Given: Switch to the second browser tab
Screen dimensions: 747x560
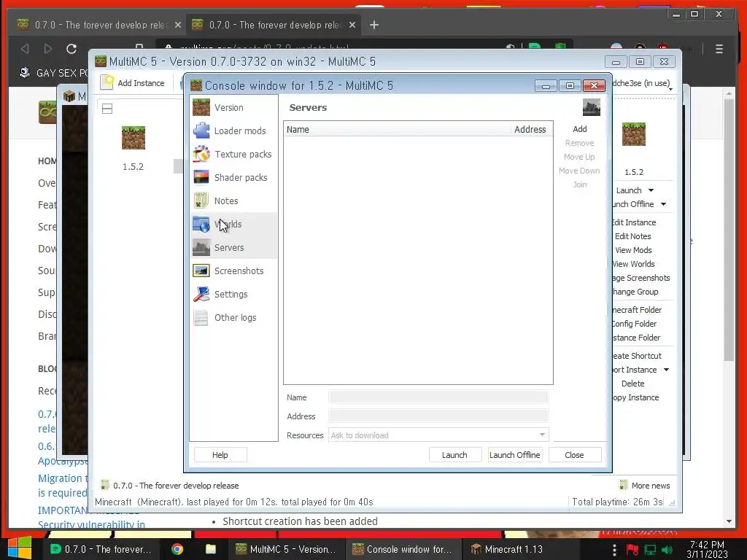Looking at the screenshot, I should click(274, 25).
